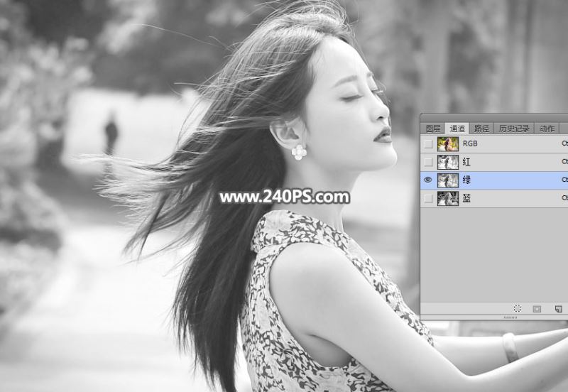Load channel as selection dotted circle icon

pos(518,309)
